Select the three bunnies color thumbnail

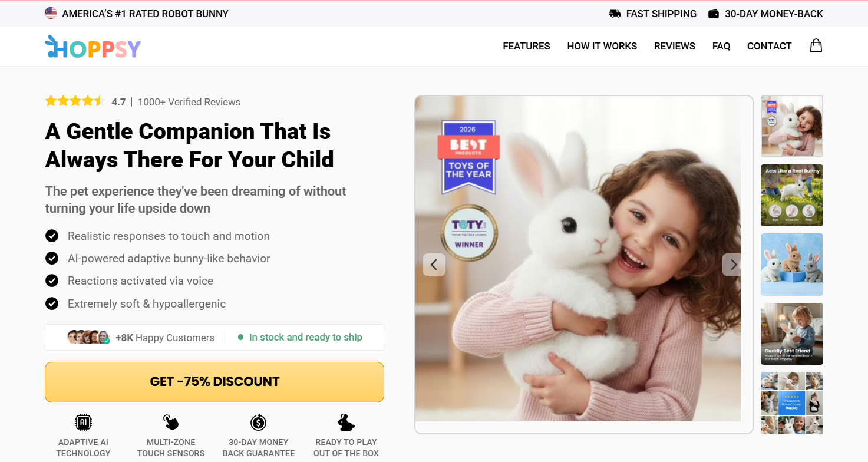coord(791,265)
